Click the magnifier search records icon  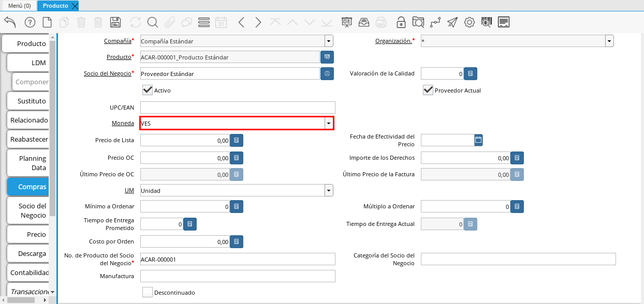(152, 22)
